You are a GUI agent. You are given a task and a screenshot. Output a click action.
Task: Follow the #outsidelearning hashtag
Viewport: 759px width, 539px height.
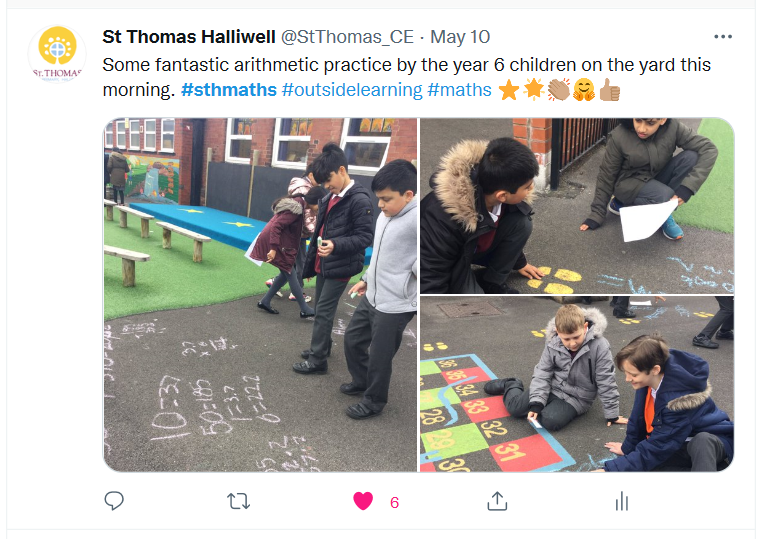point(352,90)
